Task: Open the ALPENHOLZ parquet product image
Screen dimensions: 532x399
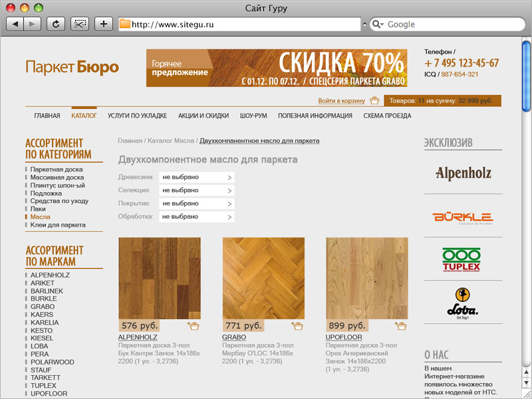Action: tap(160, 278)
